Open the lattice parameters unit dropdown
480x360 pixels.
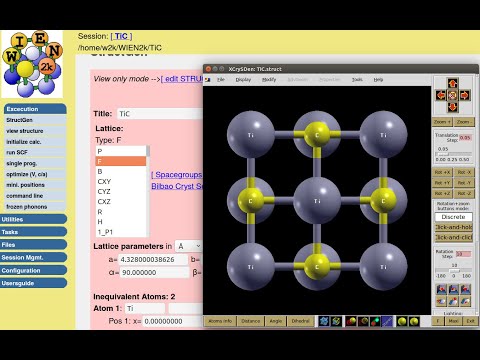[x=189, y=246]
